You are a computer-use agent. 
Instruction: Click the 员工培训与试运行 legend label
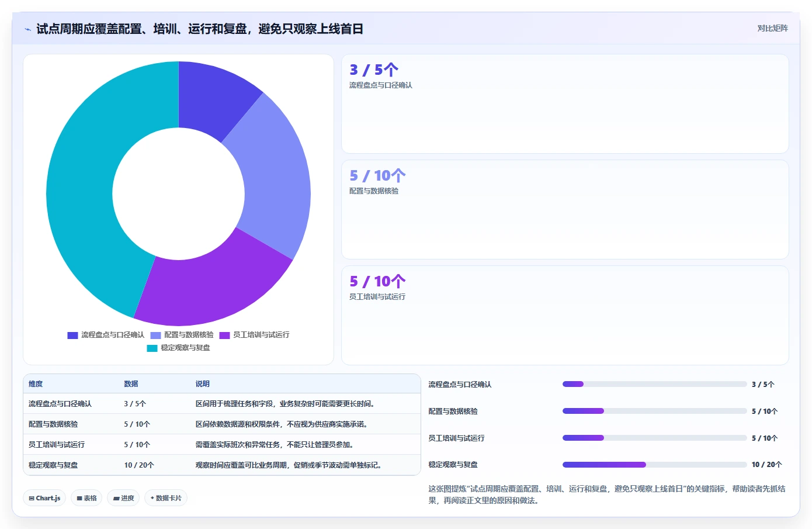(x=261, y=335)
